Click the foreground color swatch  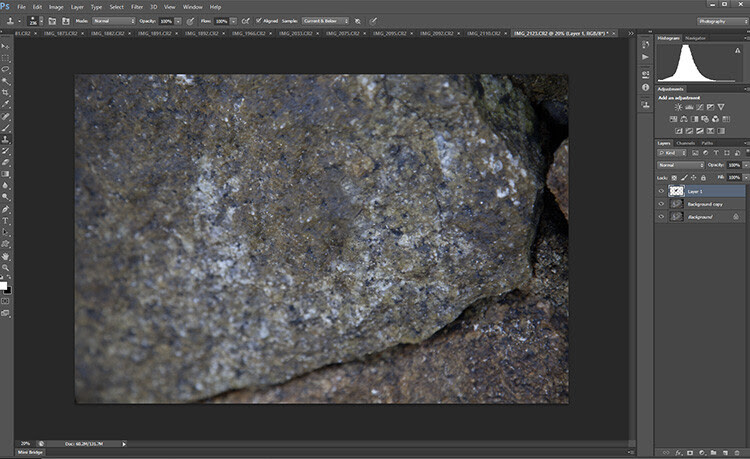tap(3, 286)
